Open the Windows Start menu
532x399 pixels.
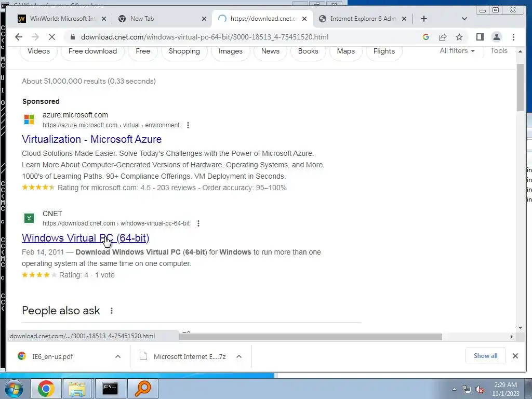point(14,389)
